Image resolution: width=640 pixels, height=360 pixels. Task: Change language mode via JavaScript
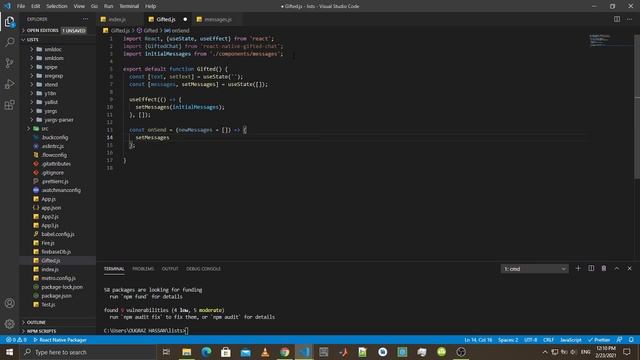tap(571, 340)
